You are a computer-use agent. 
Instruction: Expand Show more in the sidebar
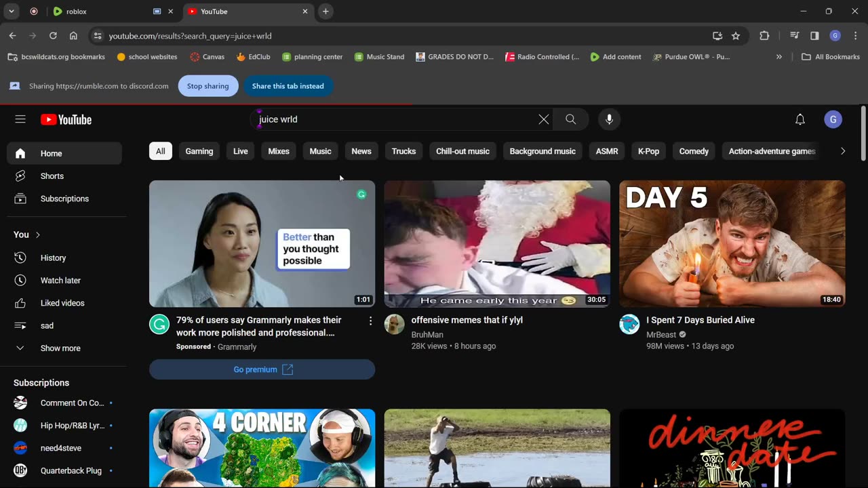[64, 348]
